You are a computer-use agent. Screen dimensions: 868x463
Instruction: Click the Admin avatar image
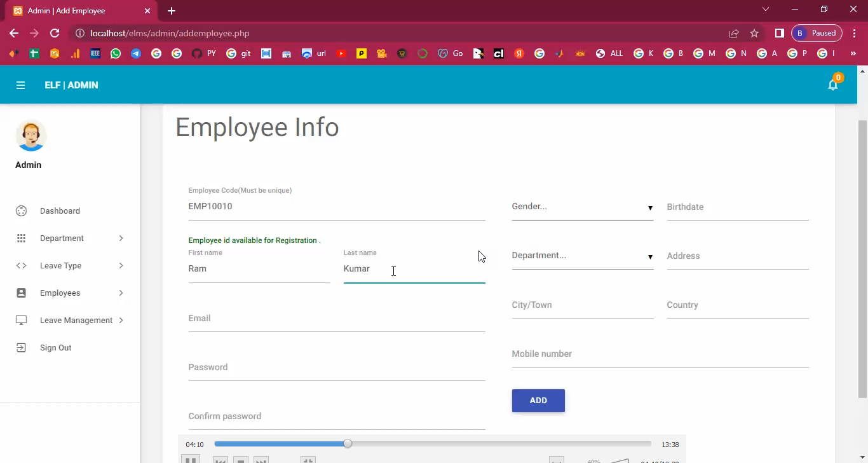(31, 135)
